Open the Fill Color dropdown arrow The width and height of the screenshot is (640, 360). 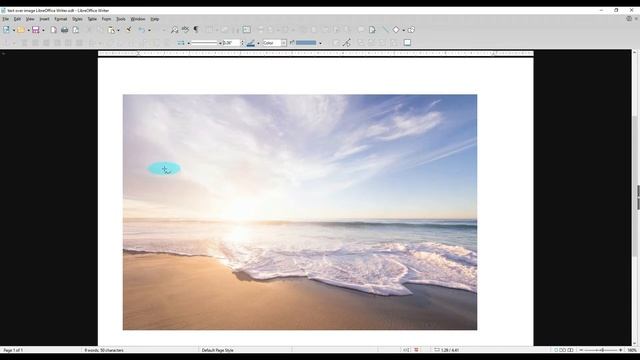pos(320,43)
